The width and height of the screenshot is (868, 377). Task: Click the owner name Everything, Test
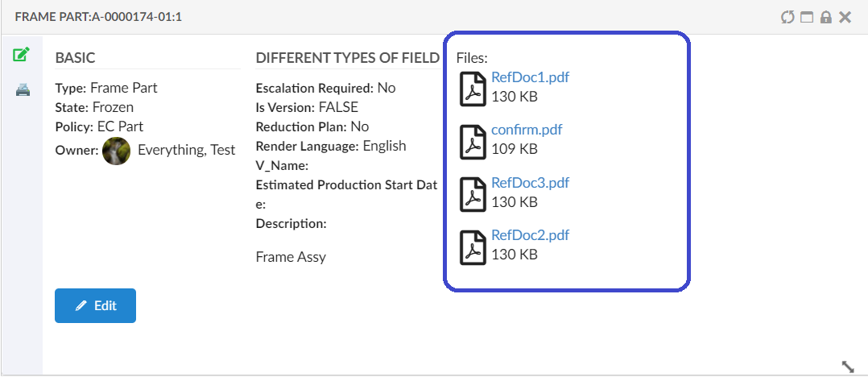pyautogui.click(x=186, y=150)
